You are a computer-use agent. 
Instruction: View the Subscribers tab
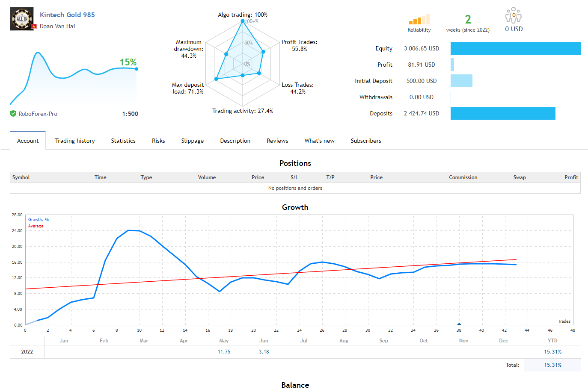click(x=366, y=141)
